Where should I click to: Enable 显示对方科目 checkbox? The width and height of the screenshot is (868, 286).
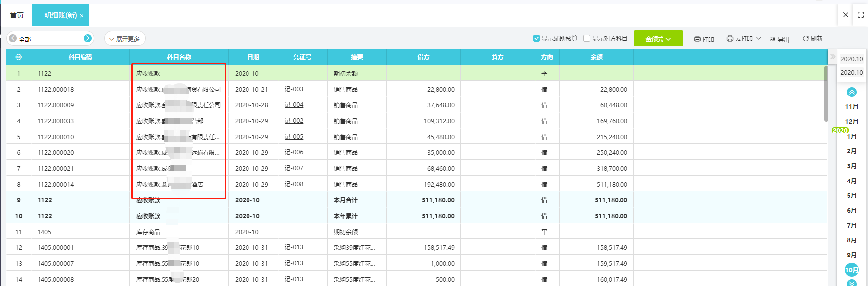[x=587, y=38]
